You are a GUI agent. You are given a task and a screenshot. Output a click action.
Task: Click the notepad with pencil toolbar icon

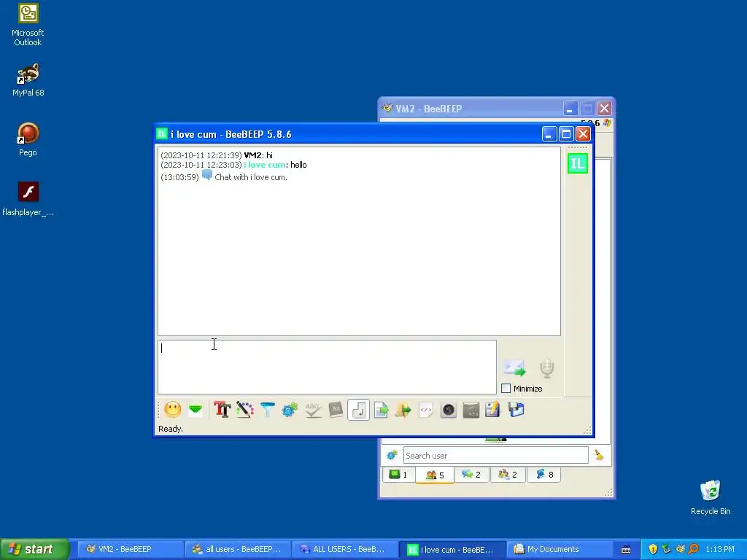tap(492, 410)
